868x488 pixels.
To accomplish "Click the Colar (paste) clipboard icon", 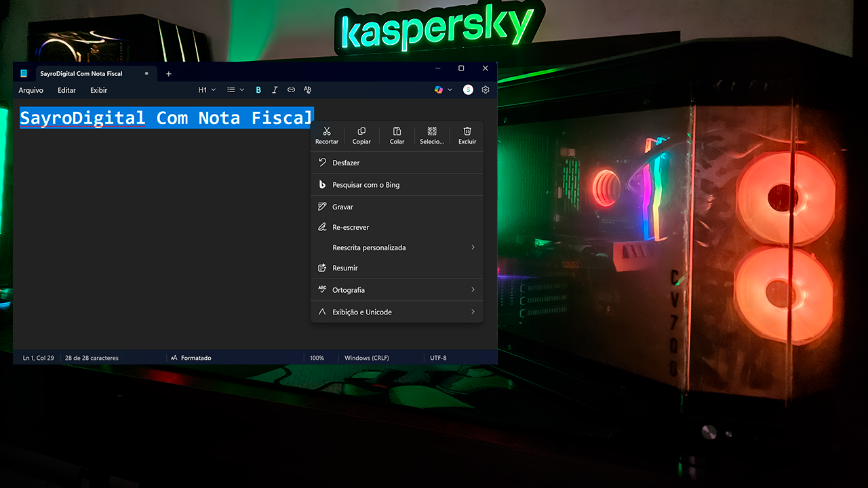I will pos(397,131).
